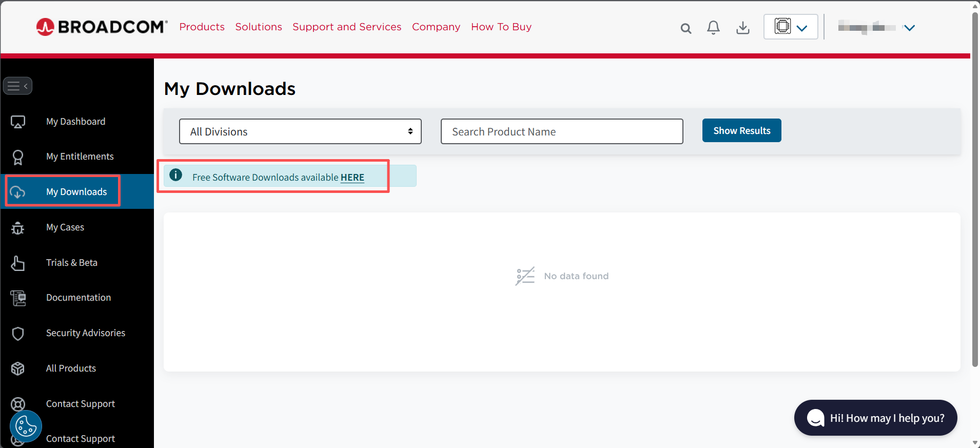Browse All Products
The height and width of the screenshot is (448, 980).
[x=71, y=368]
